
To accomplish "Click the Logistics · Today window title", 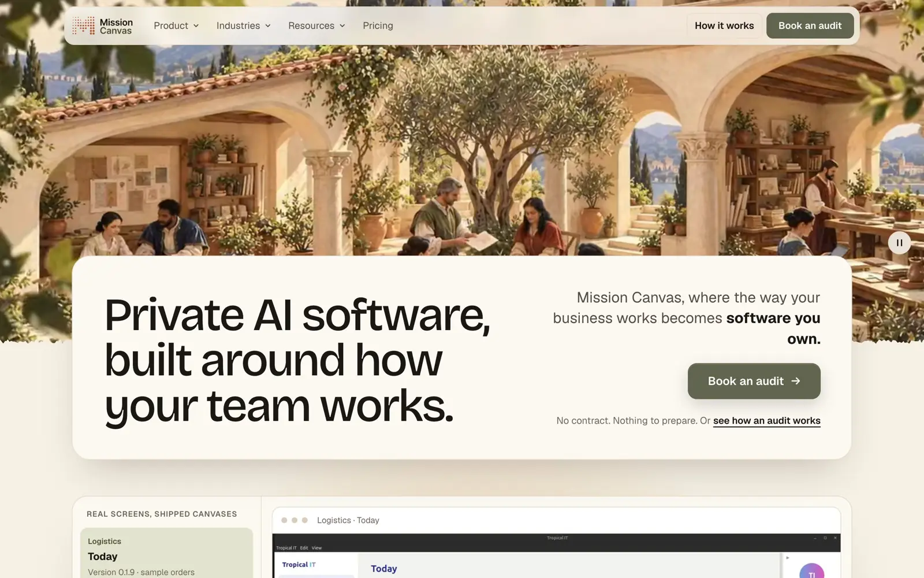I will pos(348,520).
